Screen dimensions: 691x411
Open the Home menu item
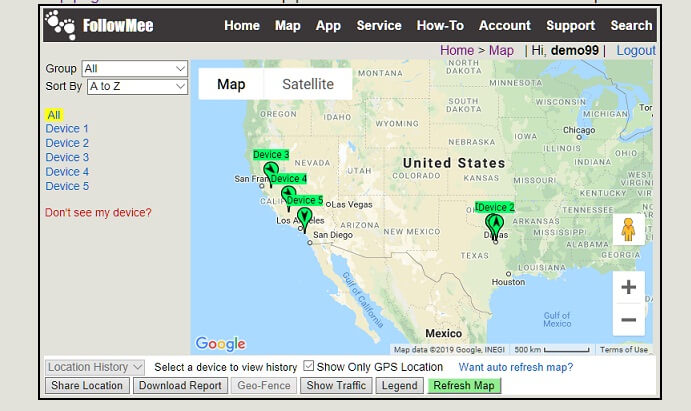tap(241, 26)
